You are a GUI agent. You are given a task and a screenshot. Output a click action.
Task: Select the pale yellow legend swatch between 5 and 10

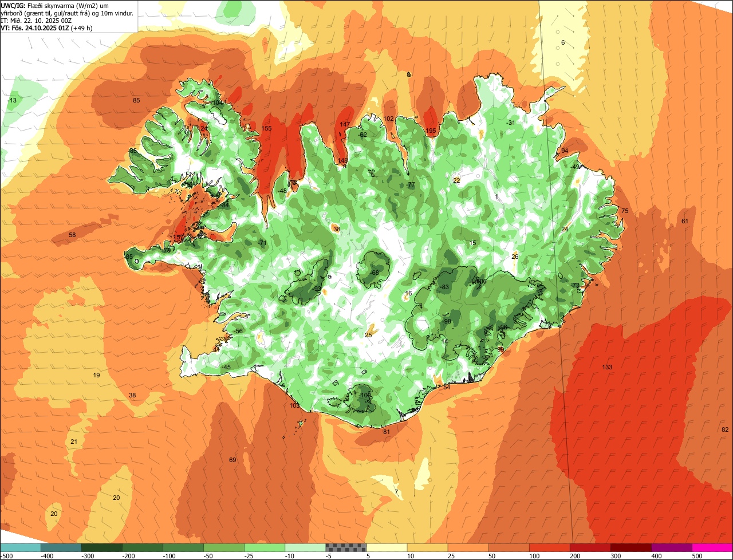[387, 547]
